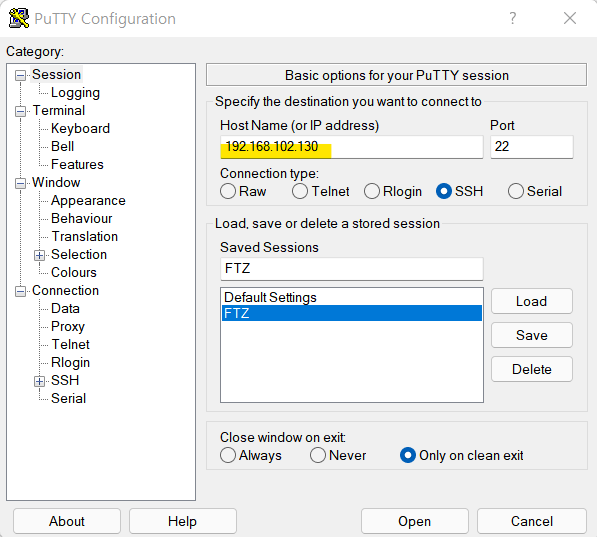Click the Saved Sessions name field
Image resolution: width=597 pixels, height=537 pixels.
click(x=351, y=269)
